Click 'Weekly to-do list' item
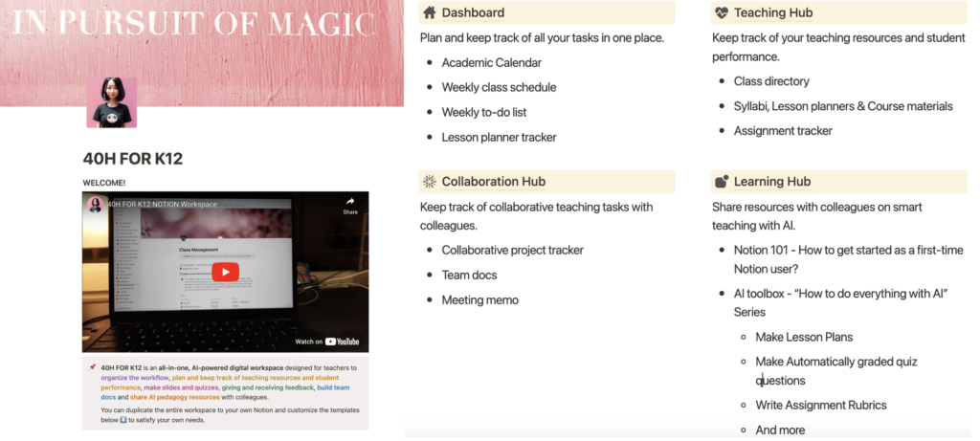The height and width of the screenshot is (441, 980). pyautogui.click(x=483, y=113)
